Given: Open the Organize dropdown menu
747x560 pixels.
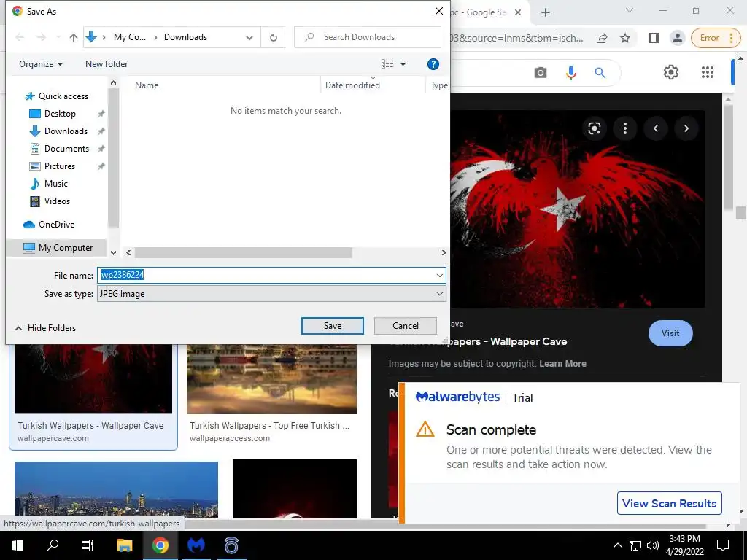Looking at the screenshot, I should tap(41, 64).
